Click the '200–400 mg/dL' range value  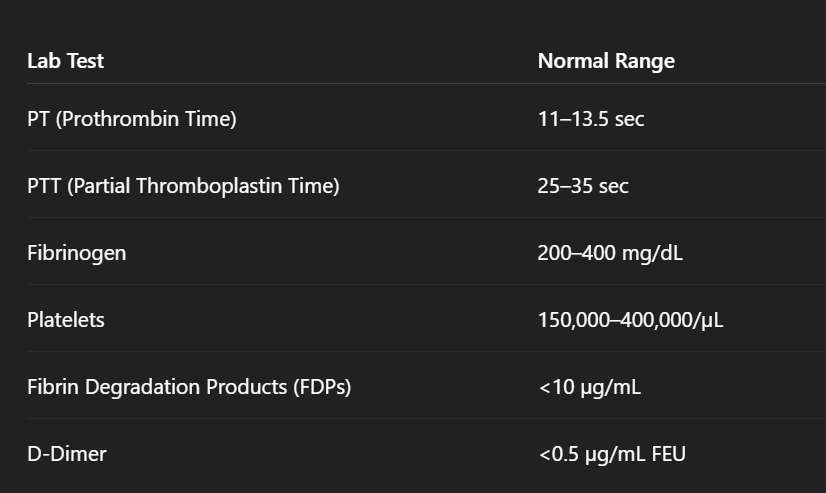pyautogui.click(x=610, y=253)
